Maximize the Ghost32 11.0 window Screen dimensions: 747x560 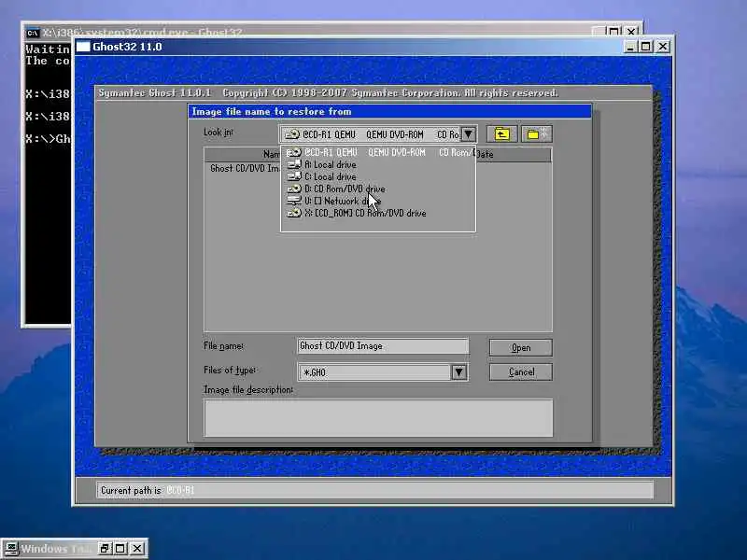click(x=645, y=46)
